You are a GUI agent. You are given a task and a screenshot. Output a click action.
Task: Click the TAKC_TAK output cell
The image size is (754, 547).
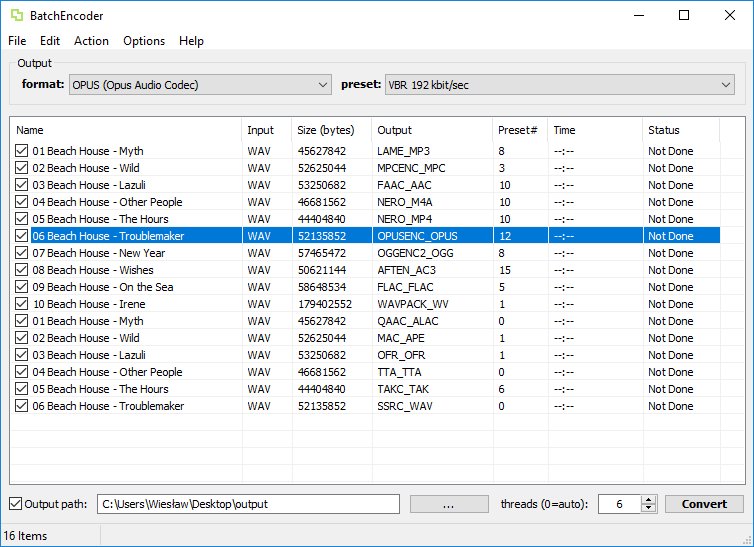[x=403, y=389]
